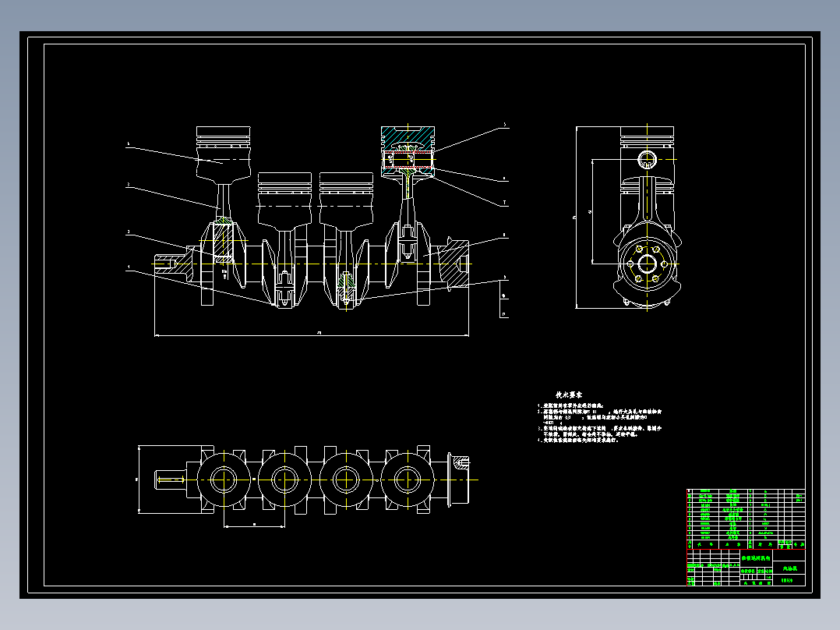Select the leftmost piston in front view
840x630 pixels.
(224, 154)
